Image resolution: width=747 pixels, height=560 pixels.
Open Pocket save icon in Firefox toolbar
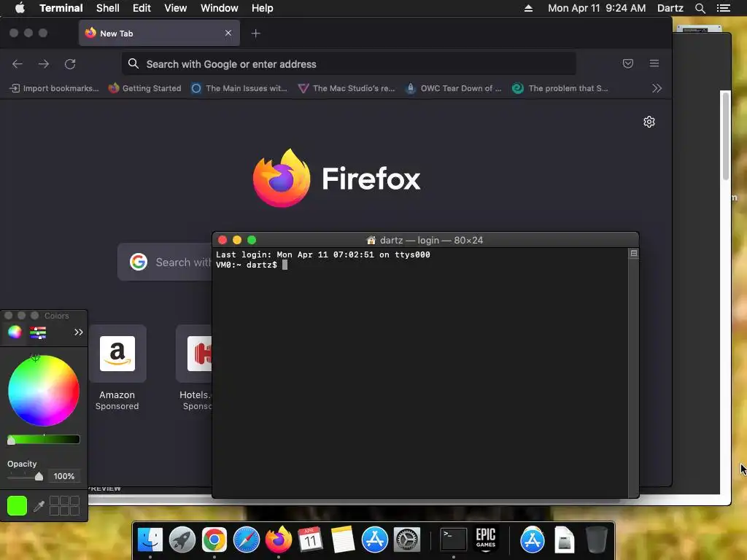coord(628,63)
